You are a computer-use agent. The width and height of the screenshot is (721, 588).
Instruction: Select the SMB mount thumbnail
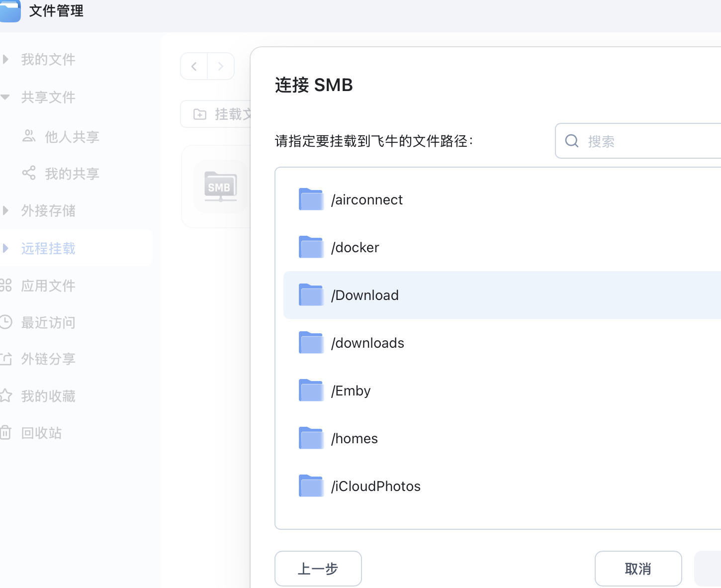[x=221, y=187]
